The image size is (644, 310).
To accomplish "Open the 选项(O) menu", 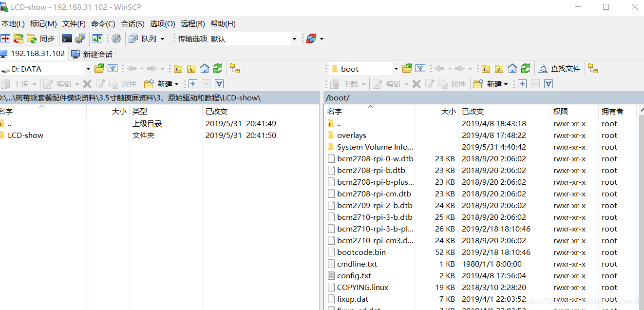I will point(163,23).
